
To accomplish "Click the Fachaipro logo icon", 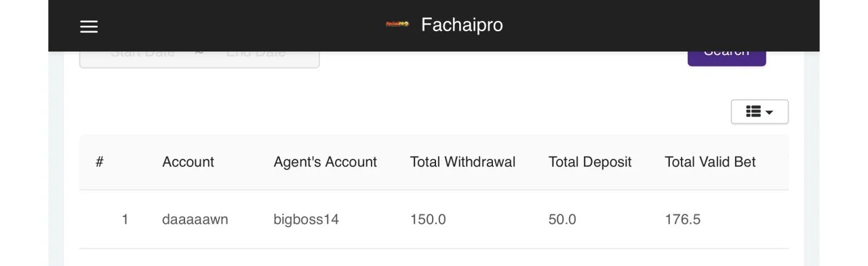I will (x=397, y=24).
